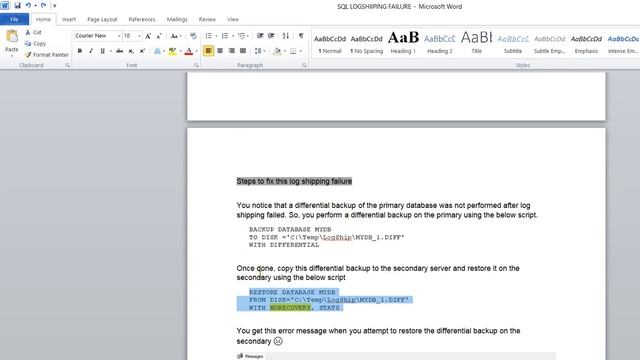This screenshot has width=640, height=360.
Task: Apply the No Spacing style
Action: [x=367, y=44]
